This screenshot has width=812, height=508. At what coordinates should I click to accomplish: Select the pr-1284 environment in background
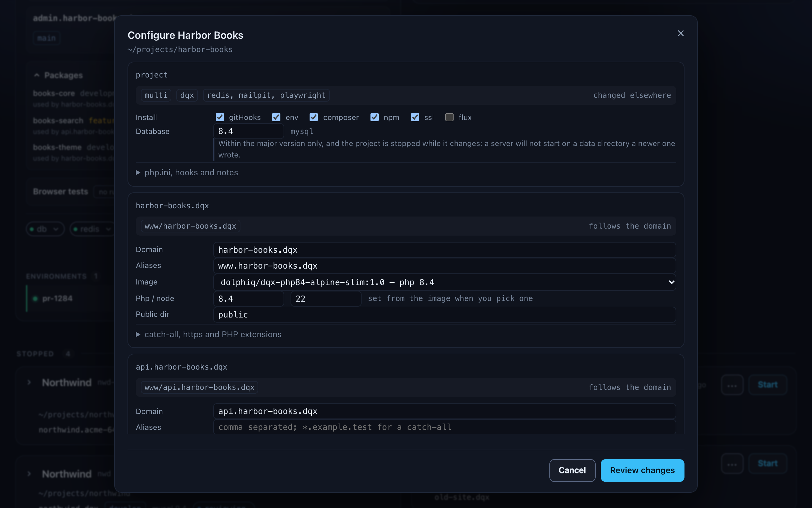[57, 298]
